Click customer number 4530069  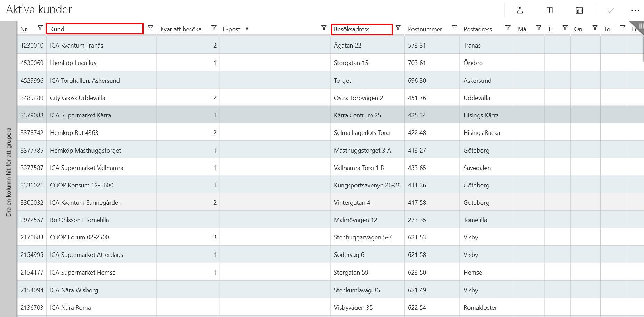click(32, 63)
